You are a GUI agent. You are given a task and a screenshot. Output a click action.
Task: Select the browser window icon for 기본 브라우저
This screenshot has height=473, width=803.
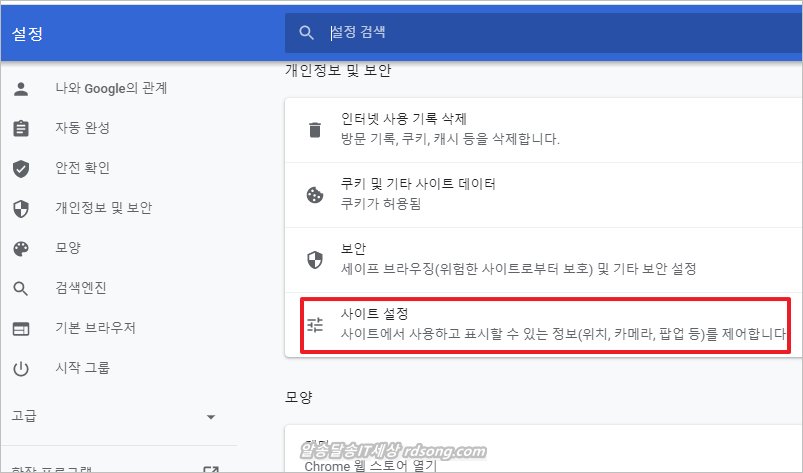[21, 329]
